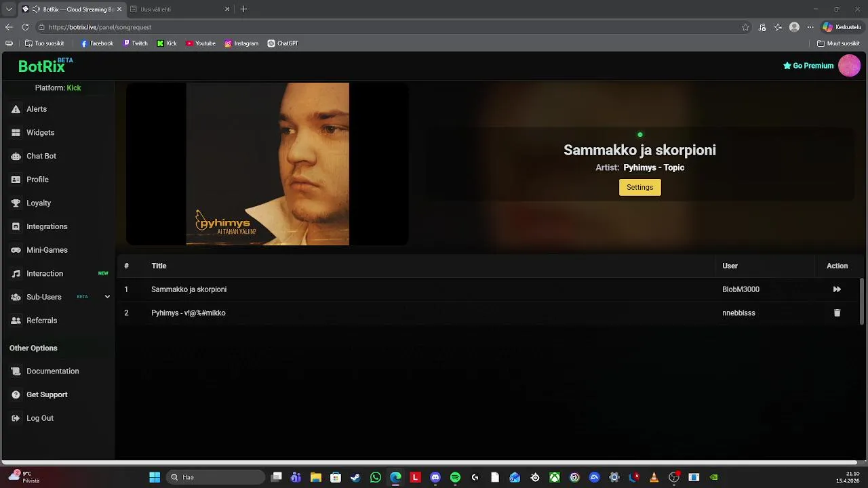
Task: Reload the current page
Action: tap(25, 27)
